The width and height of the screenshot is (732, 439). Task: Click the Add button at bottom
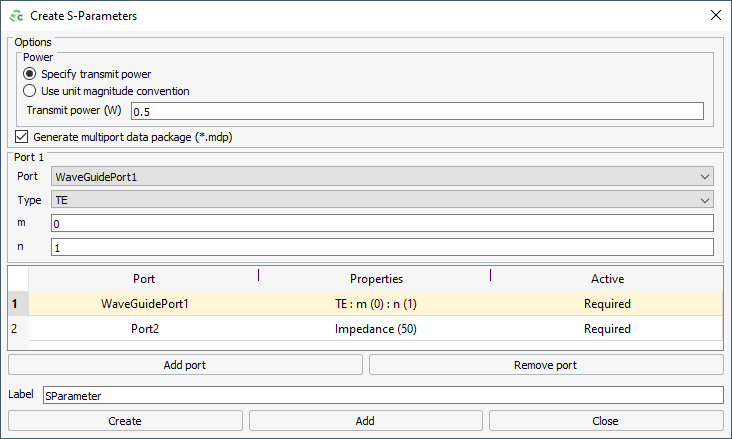366,421
